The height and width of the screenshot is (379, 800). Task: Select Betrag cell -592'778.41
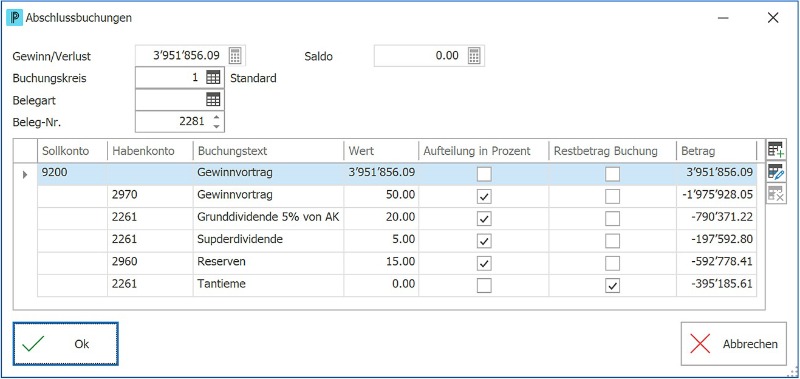716,262
